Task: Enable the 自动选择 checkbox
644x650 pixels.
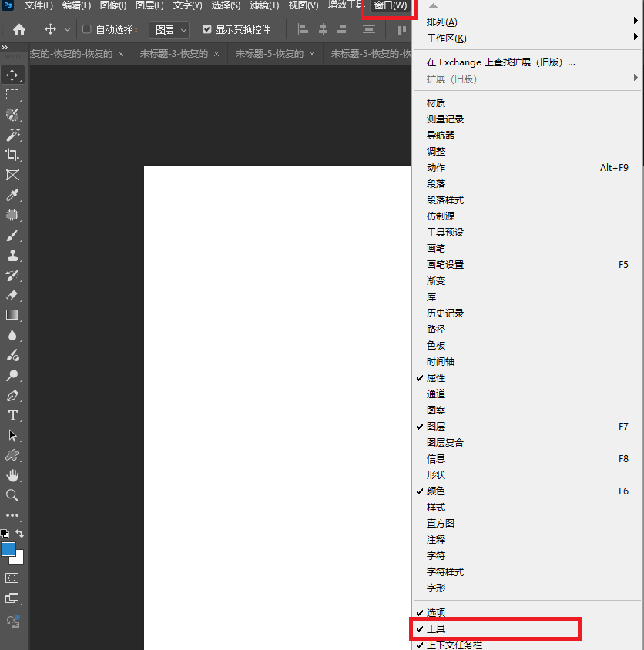Action: click(86, 29)
